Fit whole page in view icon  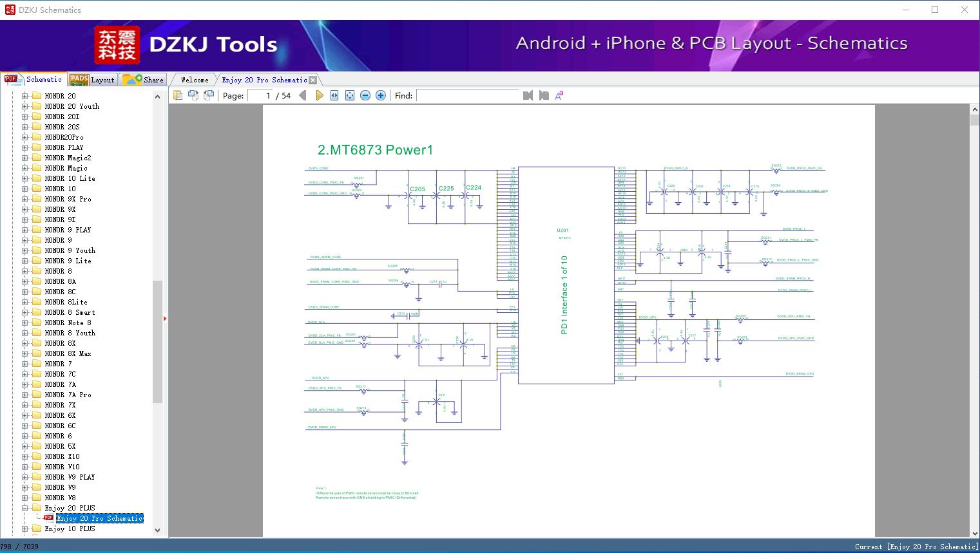tap(350, 95)
